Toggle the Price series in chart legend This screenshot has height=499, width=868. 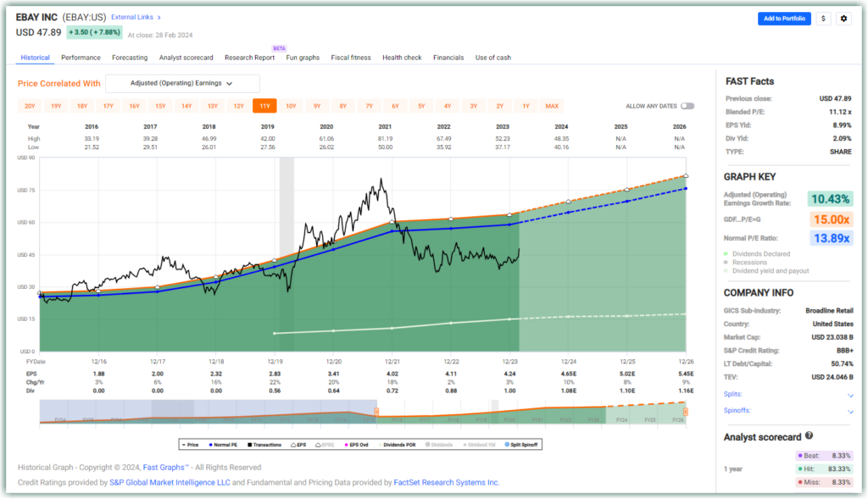click(x=191, y=445)
